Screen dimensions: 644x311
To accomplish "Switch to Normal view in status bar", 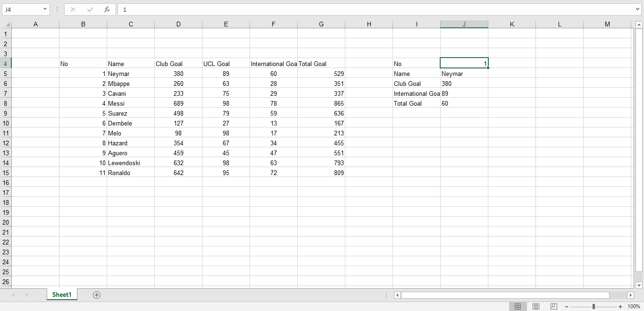I will pyautogui.click(x=518, y=306).
